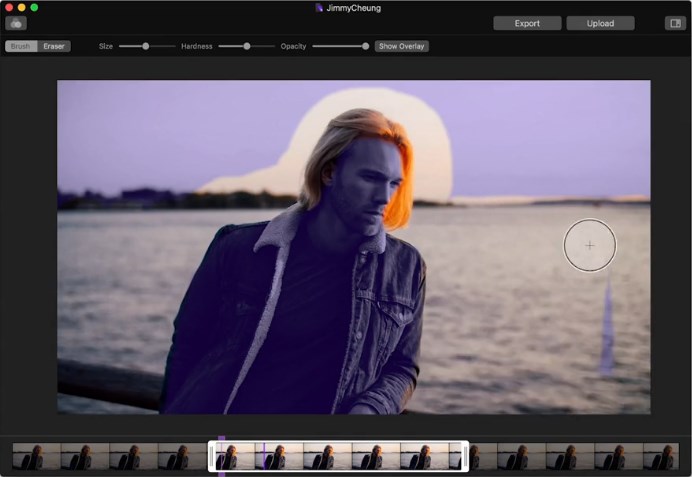This screenshot has width=692, height=477.
Task: Click the cloud icon button at top left
Action: point(16,23)
